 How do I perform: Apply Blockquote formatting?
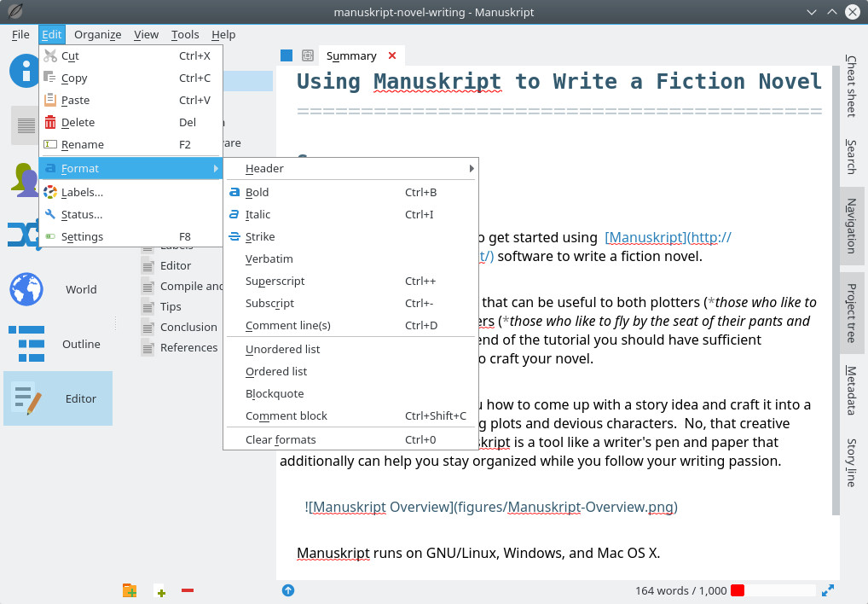coord(351,393)
